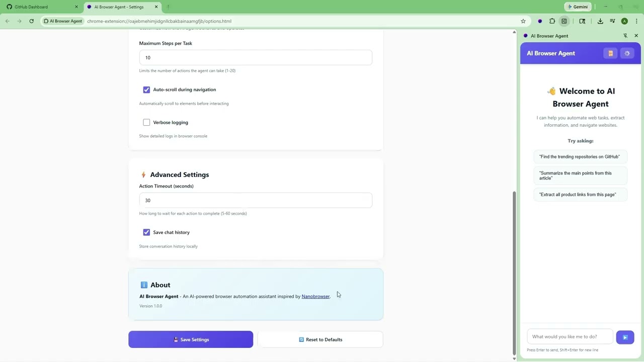644x362 pixels.
Task: Click the browser forward arrow
Action: click(20, 21)
